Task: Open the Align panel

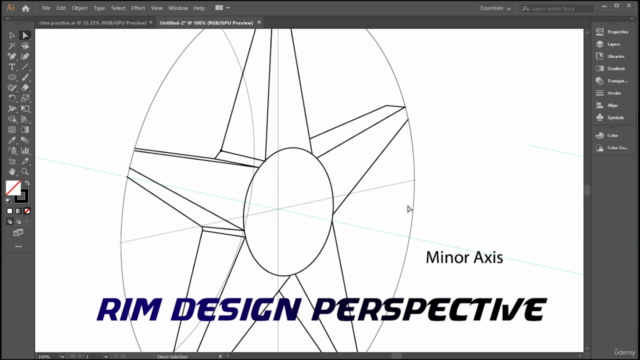Action: [x=607, y=105]
